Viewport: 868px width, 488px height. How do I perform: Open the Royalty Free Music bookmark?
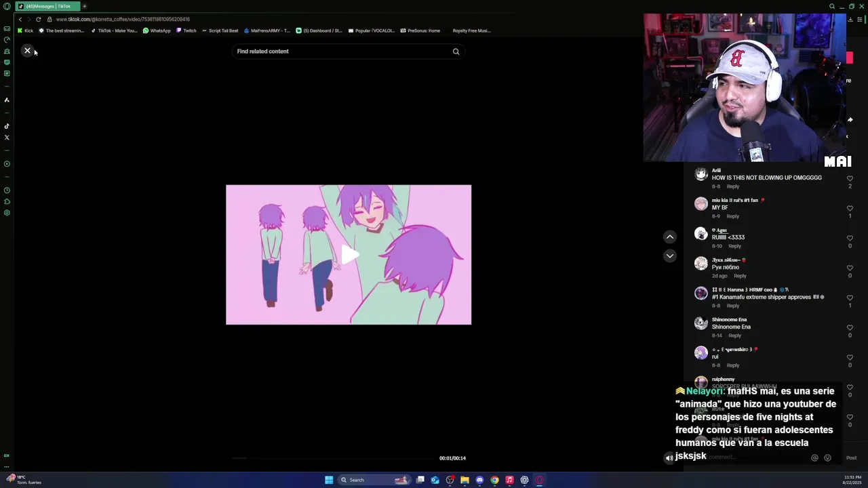pos(471,30)
